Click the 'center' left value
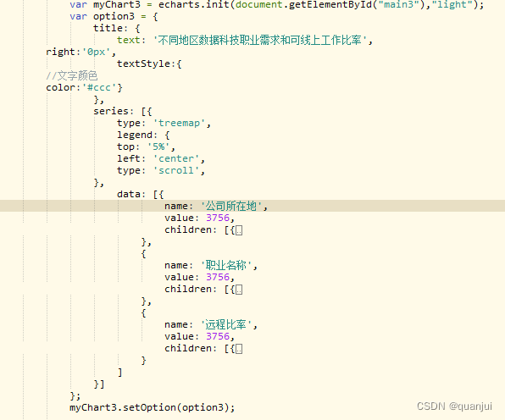This screenshot has width=505, height=420. click(x=176, y=158)
